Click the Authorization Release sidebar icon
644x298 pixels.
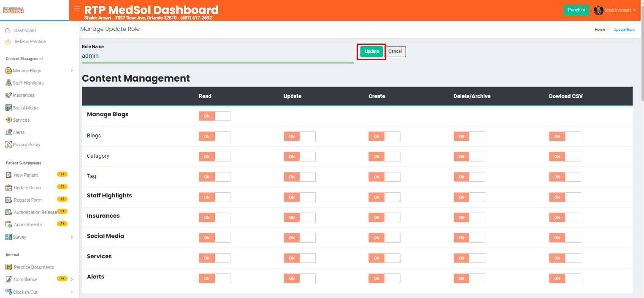tap(8, 212)
